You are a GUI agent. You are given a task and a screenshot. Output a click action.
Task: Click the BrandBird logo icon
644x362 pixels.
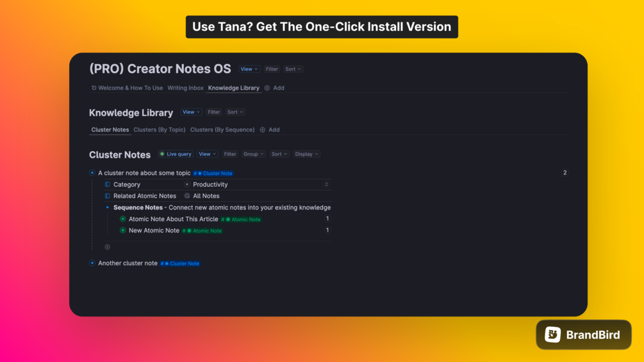(x=552, y=334)
